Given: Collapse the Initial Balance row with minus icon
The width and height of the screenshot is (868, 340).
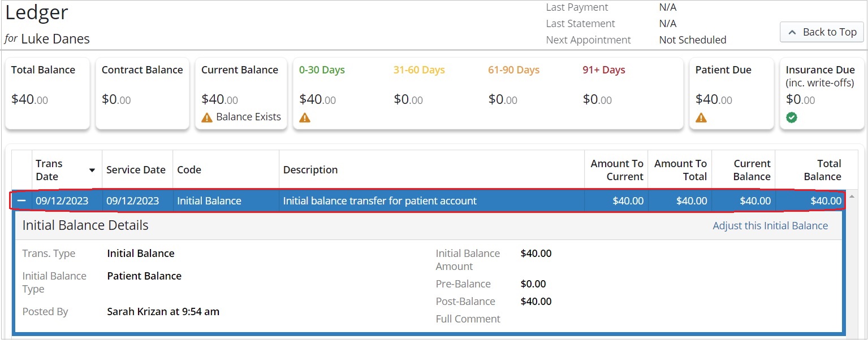Looking at the screenshot, I should click(21, 200).
